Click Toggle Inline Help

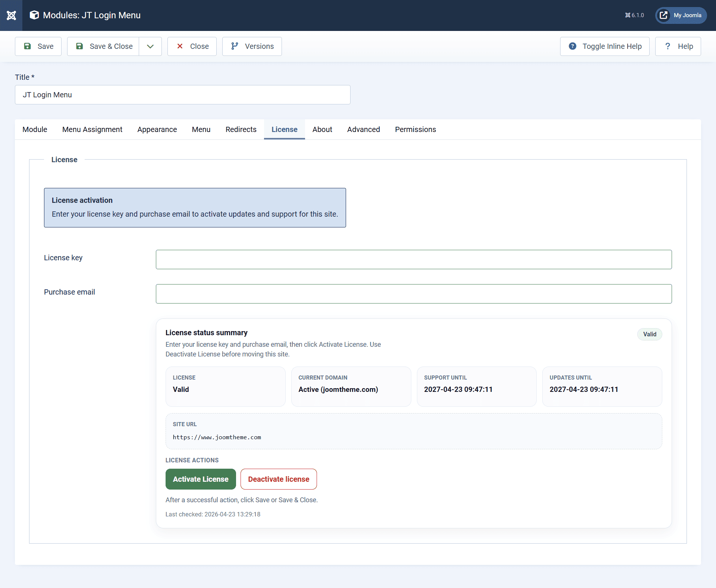coord(604,46)
